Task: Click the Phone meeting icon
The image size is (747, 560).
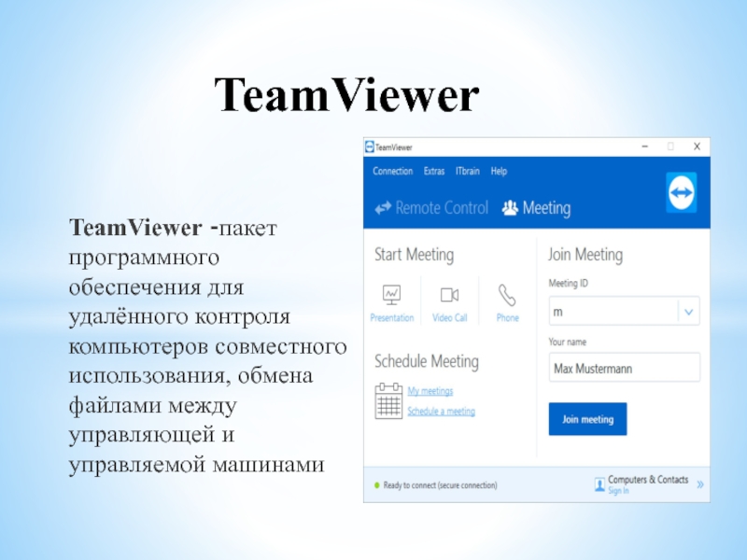Action: pos(507,296)
